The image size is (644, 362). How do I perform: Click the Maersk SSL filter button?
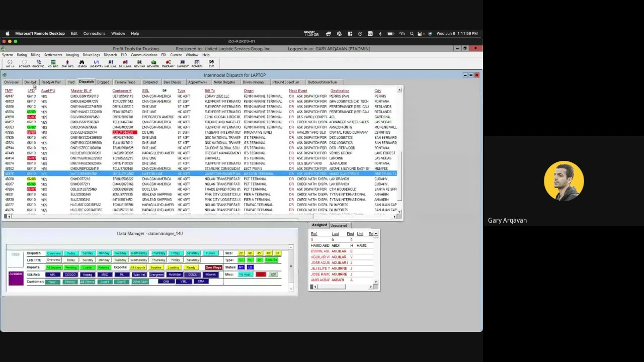(x=210, y=275)
